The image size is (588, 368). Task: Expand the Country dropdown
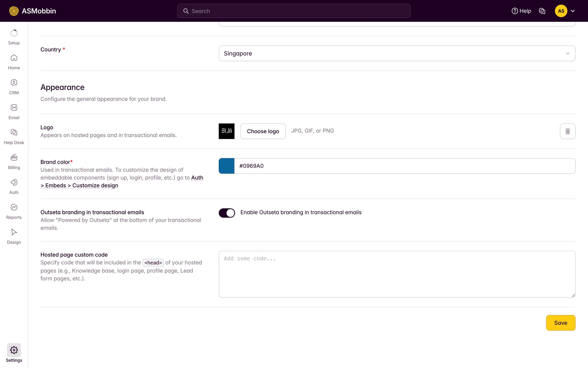pyautogui.click(x=397, y=53)
